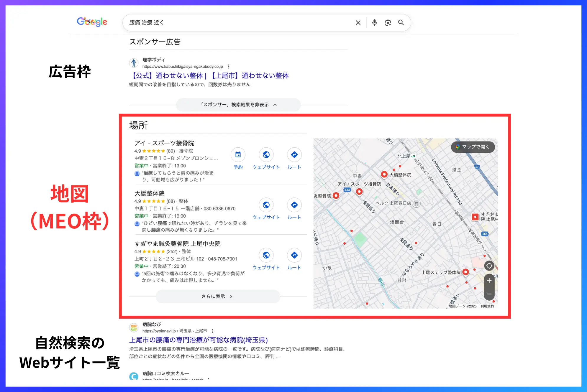
Task: Activate voice search with the microphone icon
Action: pos(374,22)
